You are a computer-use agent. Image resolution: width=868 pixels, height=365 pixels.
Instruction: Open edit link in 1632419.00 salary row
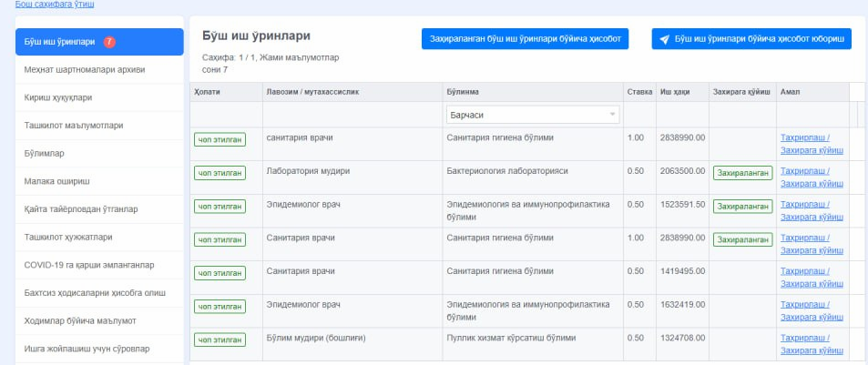pos(805,305)
